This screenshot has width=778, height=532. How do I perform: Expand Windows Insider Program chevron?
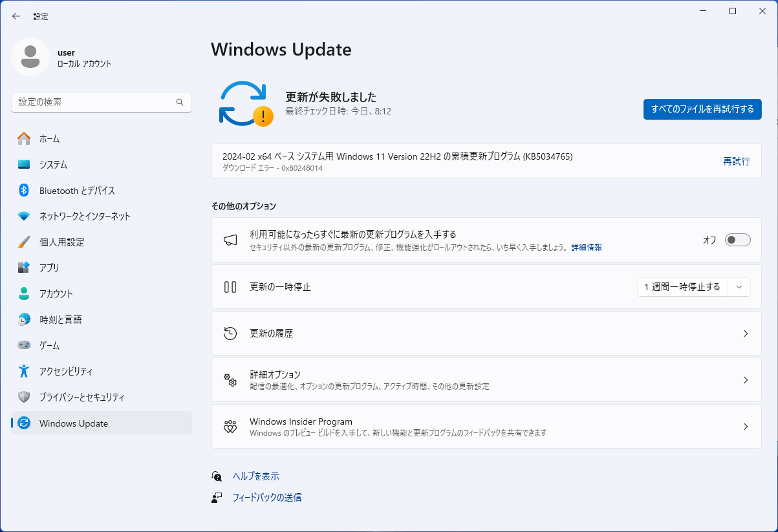tap(746, 427)
